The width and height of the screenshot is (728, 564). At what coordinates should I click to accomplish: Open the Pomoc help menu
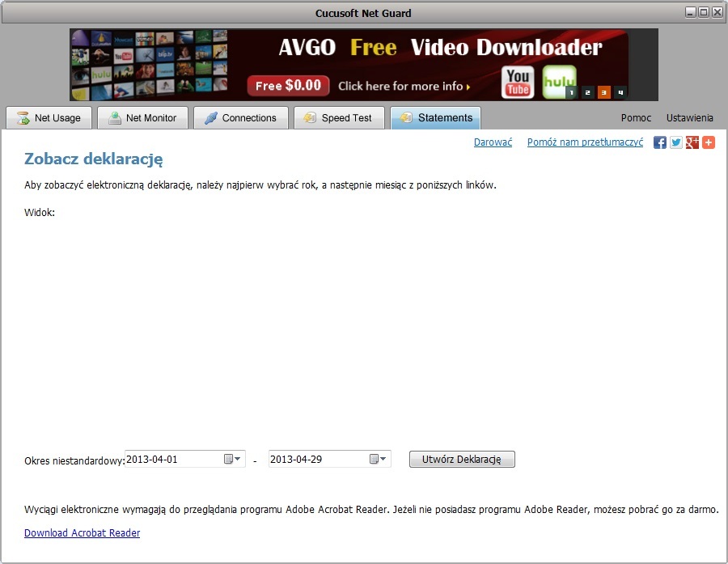click(636, 118)
